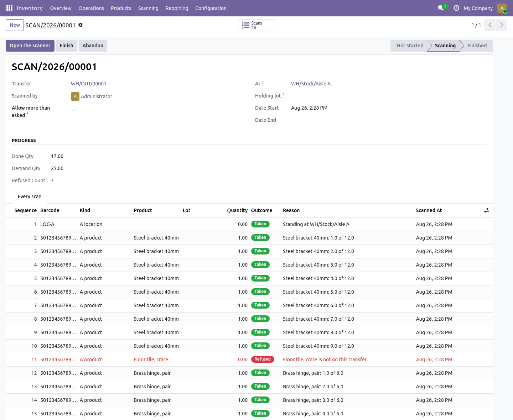Click the Finish button

coord(66,46)
